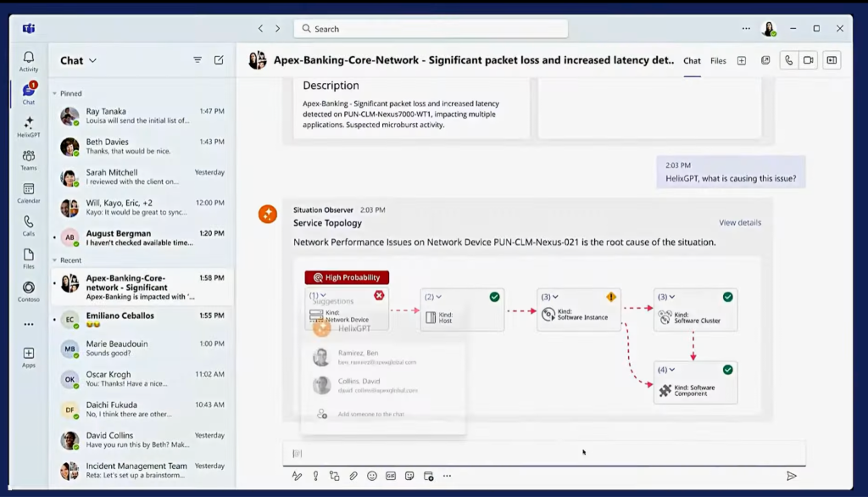Open the Contoso app
868x497 pixels.
(x=29, y=292)
